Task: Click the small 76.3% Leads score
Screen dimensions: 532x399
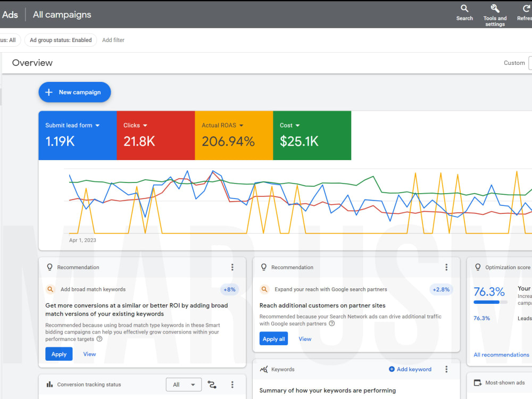Action: coord(482,318)
